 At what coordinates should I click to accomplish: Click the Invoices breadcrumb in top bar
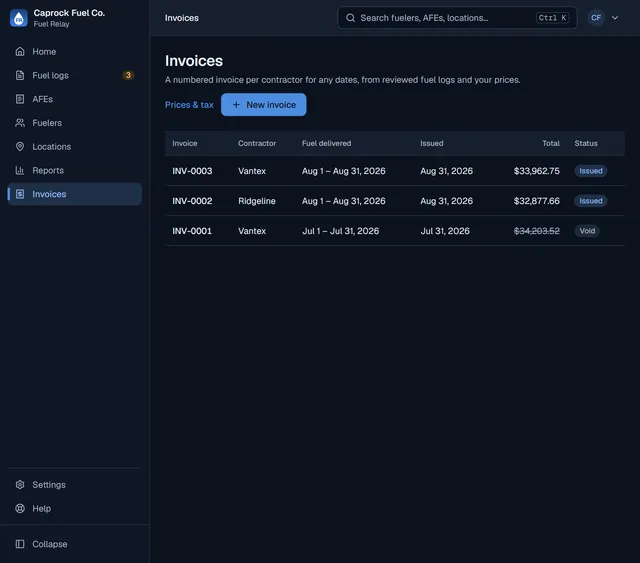click(x=182, y=18)
